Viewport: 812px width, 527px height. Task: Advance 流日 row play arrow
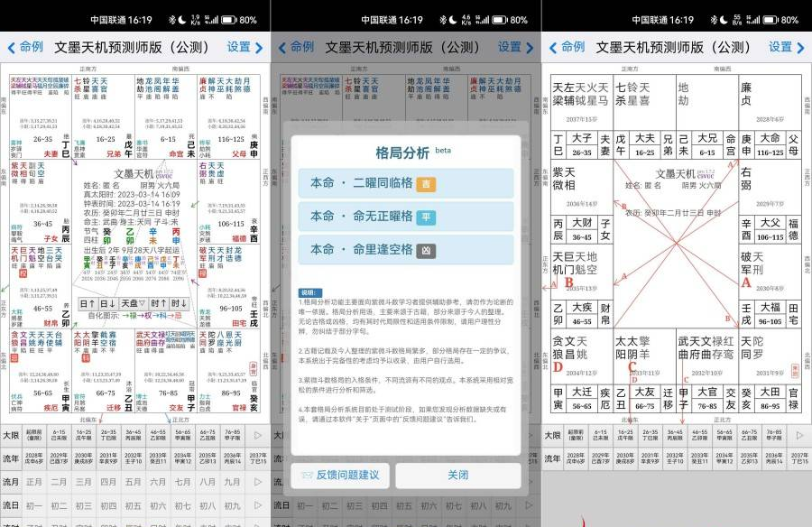pos(257,505)
